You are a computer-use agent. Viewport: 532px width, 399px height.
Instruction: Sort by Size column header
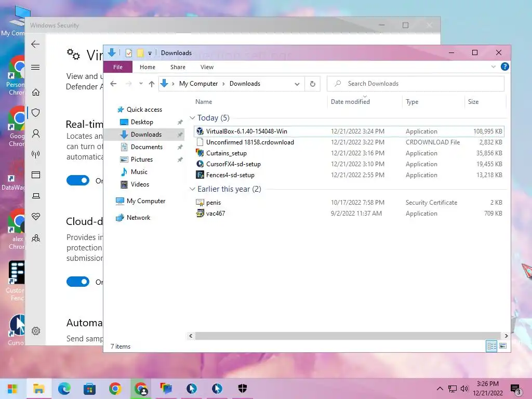click(x=473, y=101)
